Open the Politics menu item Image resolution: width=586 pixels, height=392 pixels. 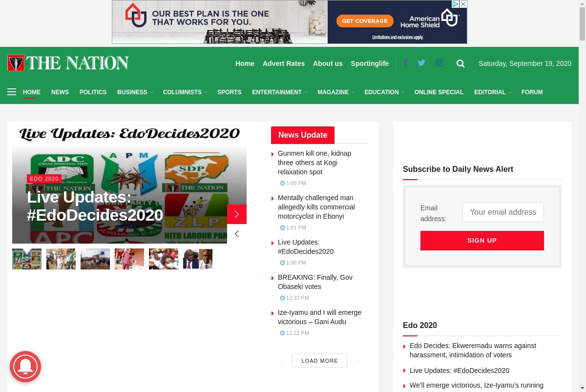[x=93, y=92]
